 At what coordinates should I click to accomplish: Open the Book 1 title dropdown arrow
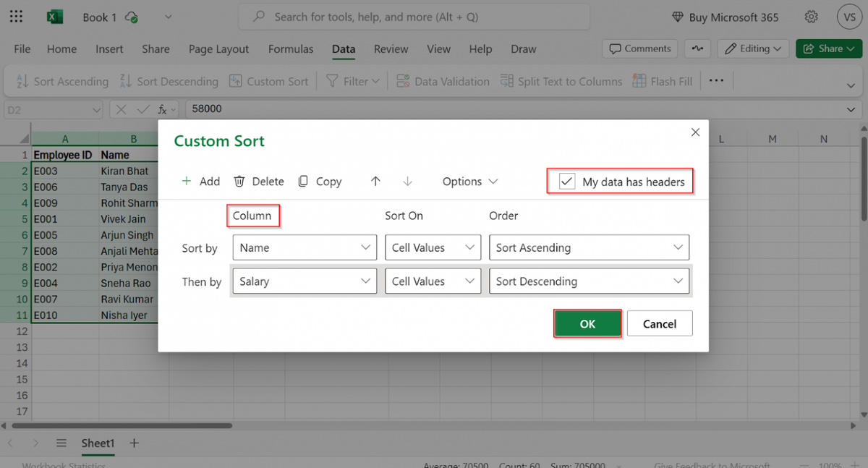tap(168, 17)
